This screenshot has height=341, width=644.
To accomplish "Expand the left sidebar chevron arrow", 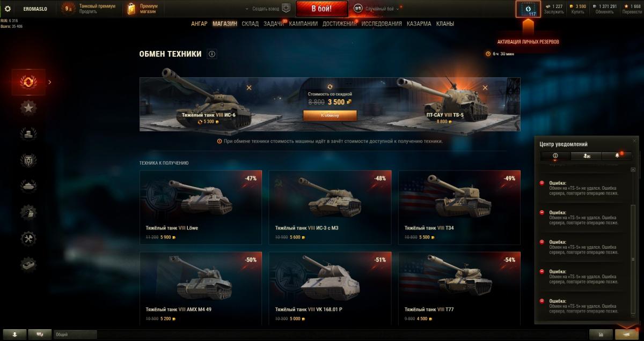I will coord(49,82).
